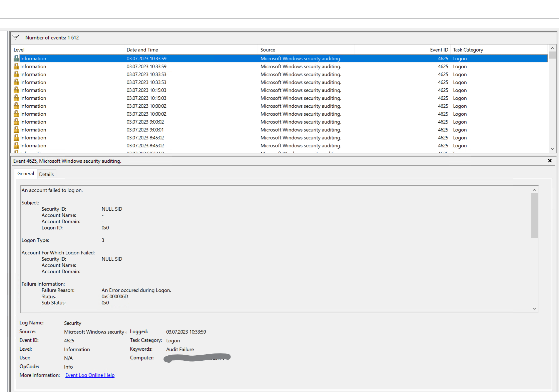This screenshot has width=559, height=392.
Task: Switch to the Details tab
Action: 46,174
